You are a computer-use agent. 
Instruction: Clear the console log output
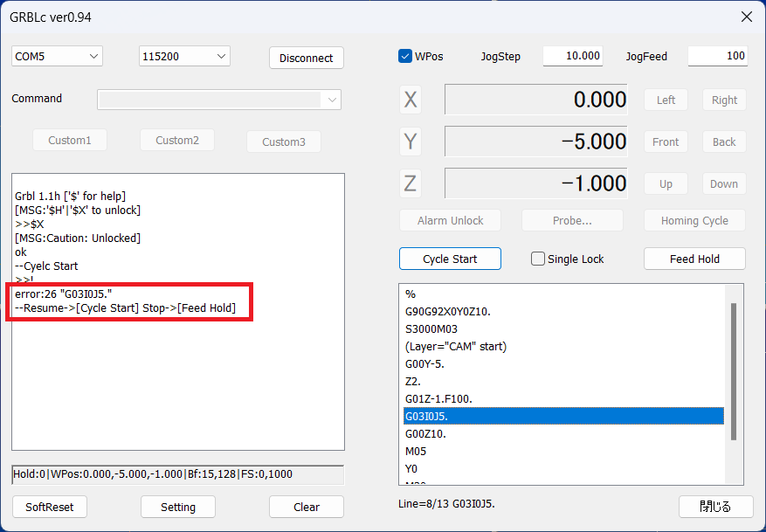[306, 507]
